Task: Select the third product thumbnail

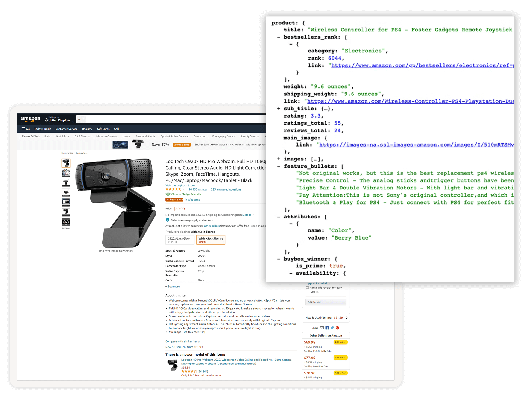Action: (66, 183)
